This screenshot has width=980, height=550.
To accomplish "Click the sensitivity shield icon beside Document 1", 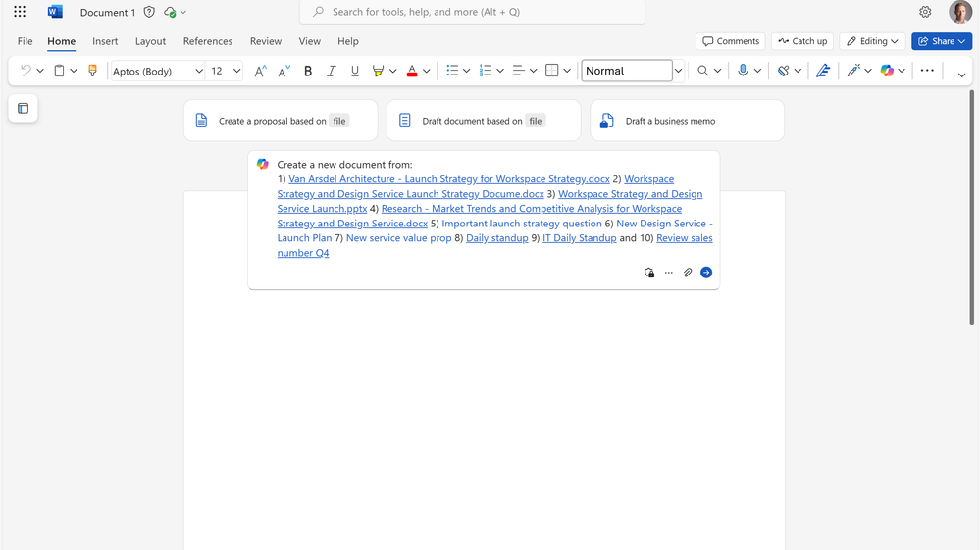I will pyautogui.click(x=149, y=12).
